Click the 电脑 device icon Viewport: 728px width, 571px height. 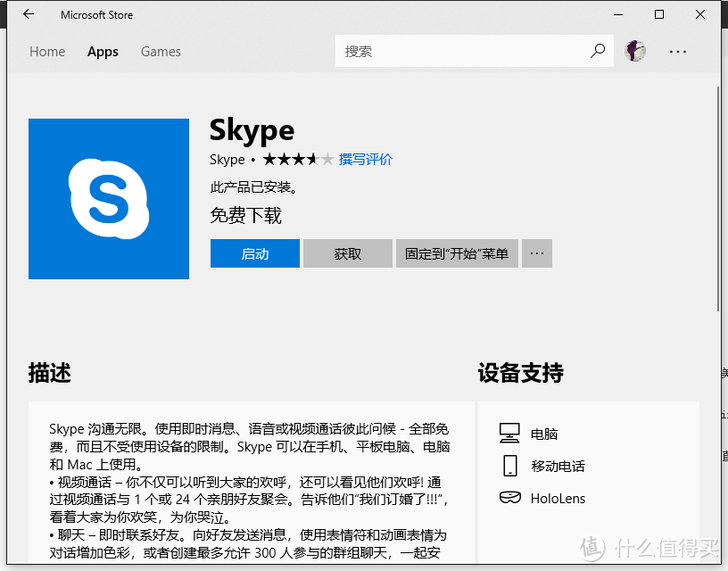509,434
